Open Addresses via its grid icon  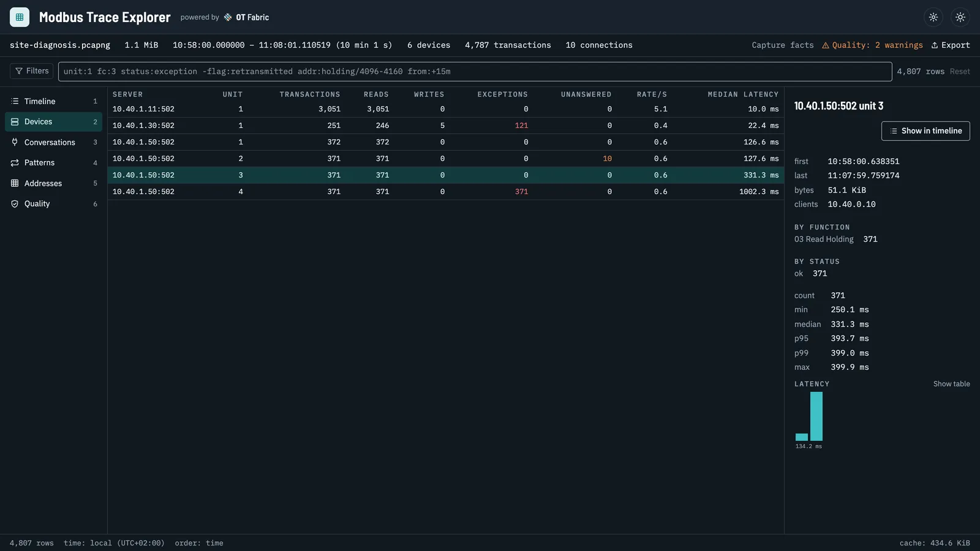pos(15,183)
